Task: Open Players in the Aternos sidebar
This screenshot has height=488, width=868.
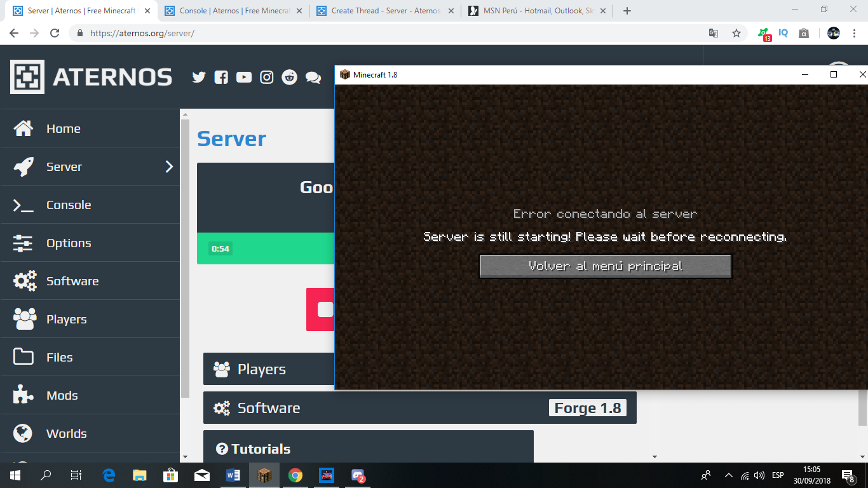Action: pos(90,319)
